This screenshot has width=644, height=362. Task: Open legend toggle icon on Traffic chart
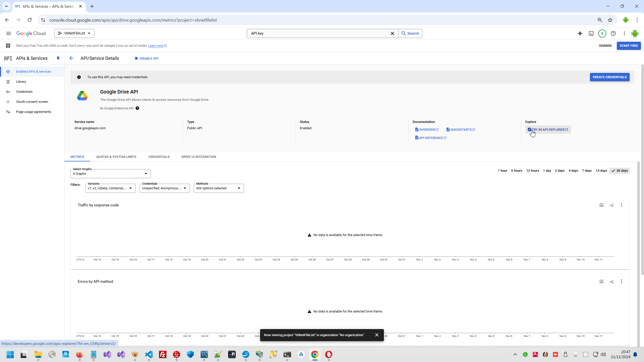[601, 205]
